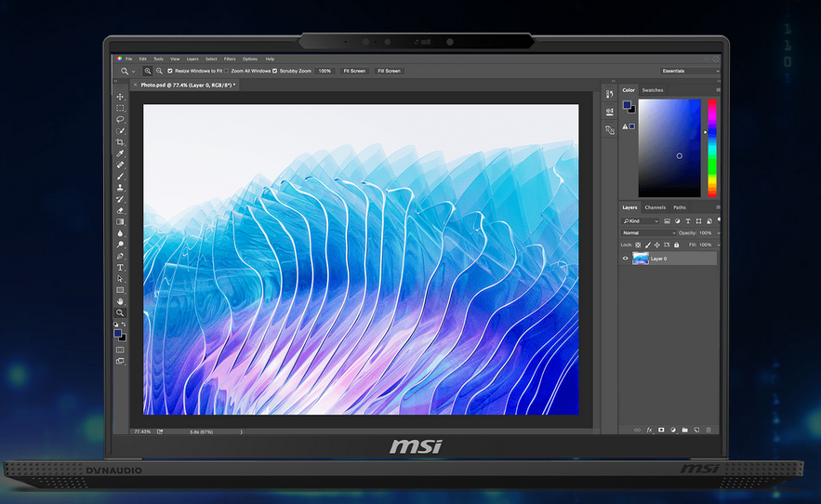Select the Gradient tool
Image resolution: width=821 pixels, height=504 pixels.
120,221
